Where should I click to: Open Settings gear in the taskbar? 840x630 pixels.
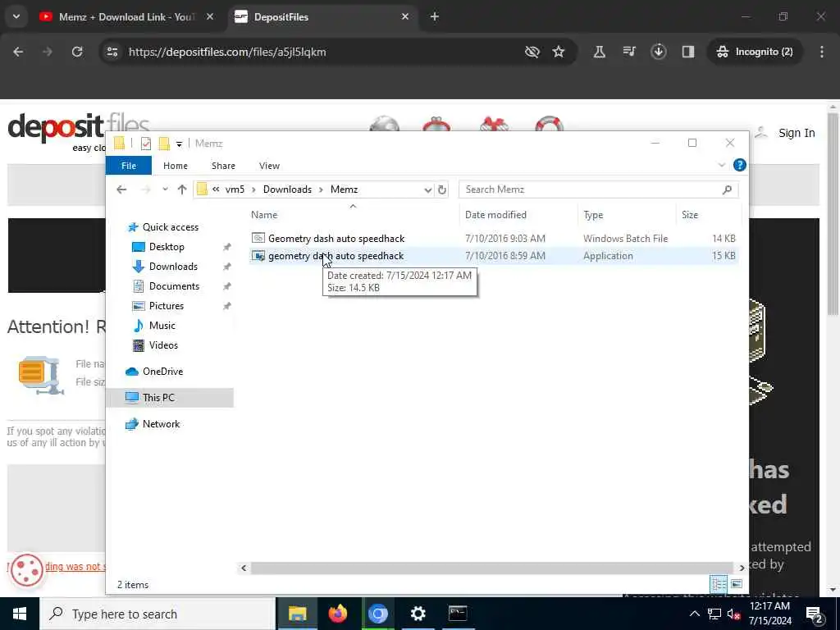click(418, 614)
